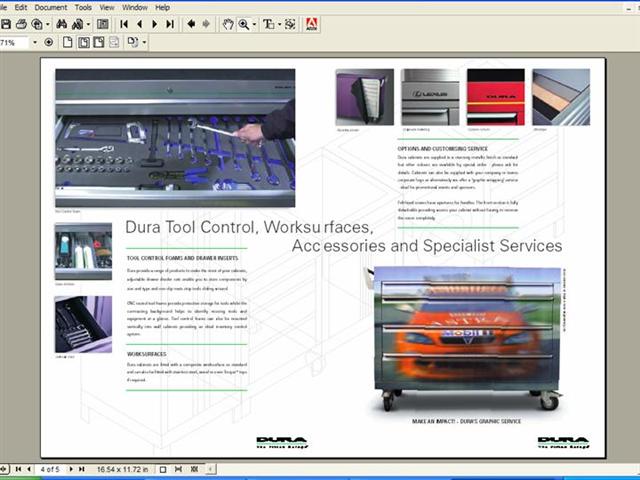Viewport: 640px width, 480px height.
Task: Click the purple cabinet cover thumbnail
Action: tap(364, 97)
